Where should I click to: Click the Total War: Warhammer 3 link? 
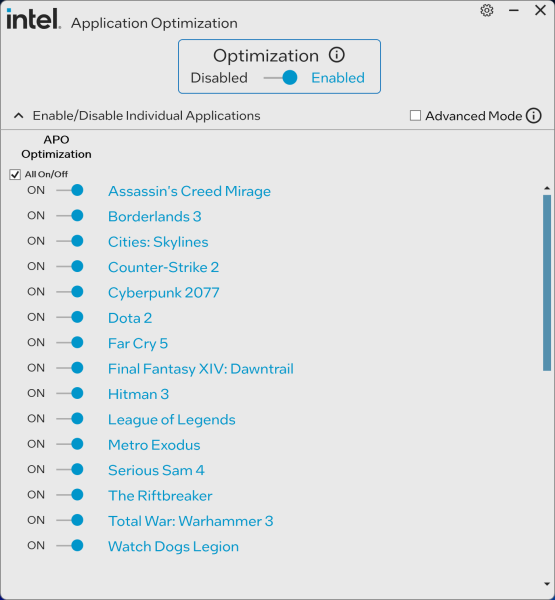click(191, 521)
